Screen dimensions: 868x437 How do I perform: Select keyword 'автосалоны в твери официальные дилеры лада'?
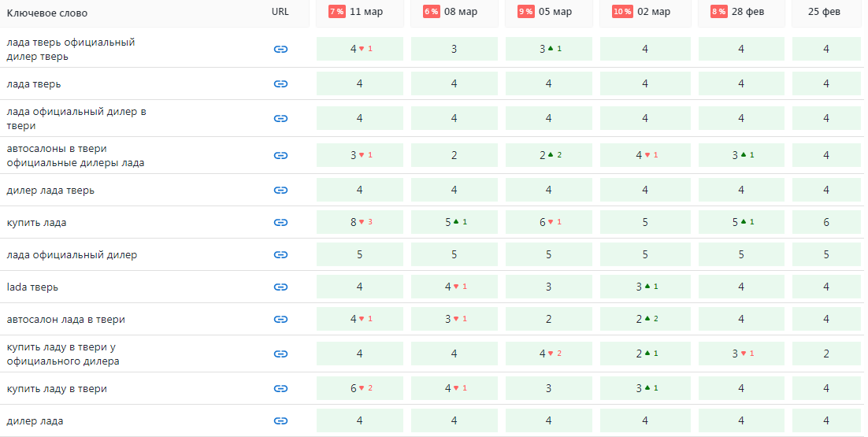(x=76, y=155)
